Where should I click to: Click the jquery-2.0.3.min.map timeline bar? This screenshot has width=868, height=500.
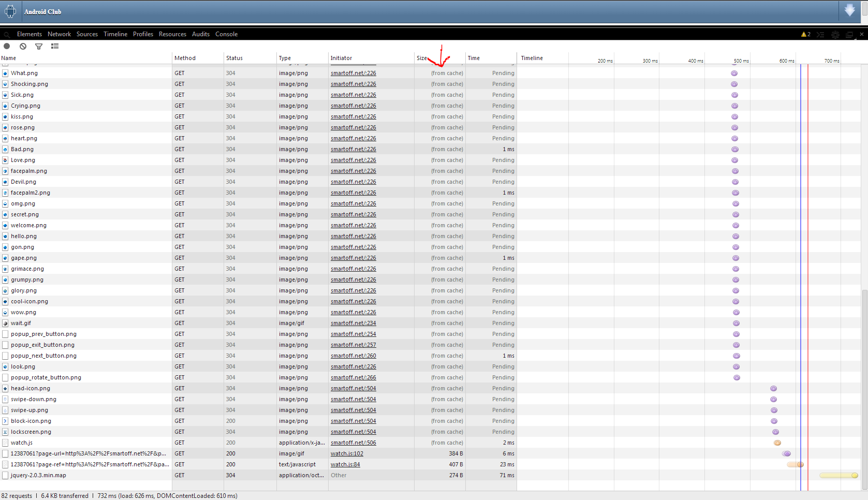838,475
